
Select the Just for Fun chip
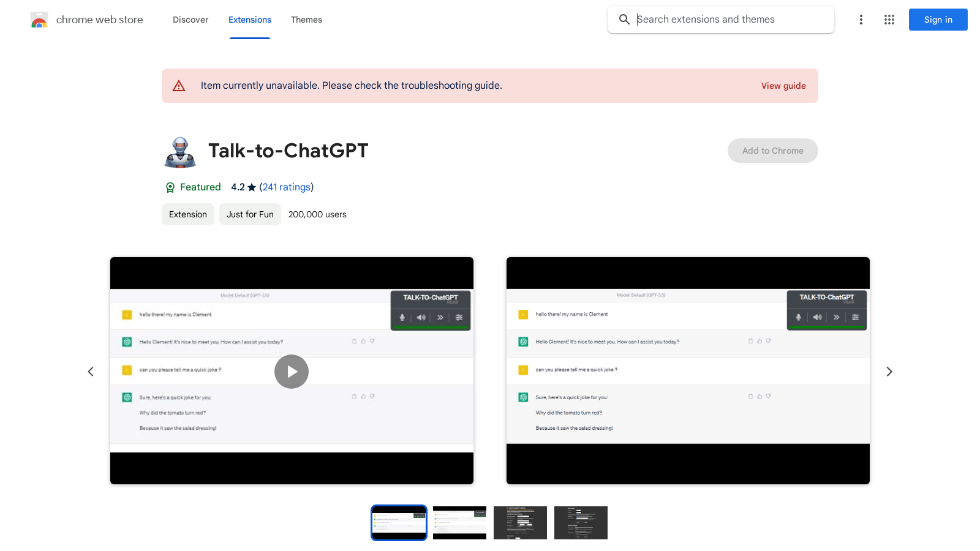coord(250,214)
